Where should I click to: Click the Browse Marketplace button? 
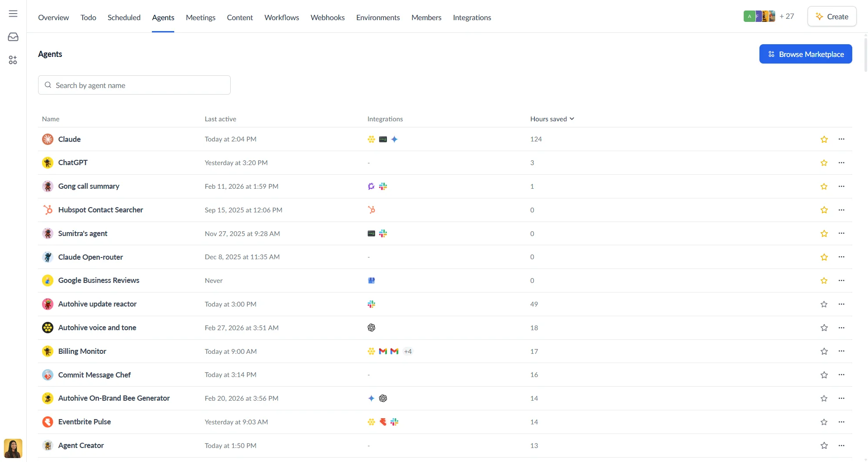805,54
